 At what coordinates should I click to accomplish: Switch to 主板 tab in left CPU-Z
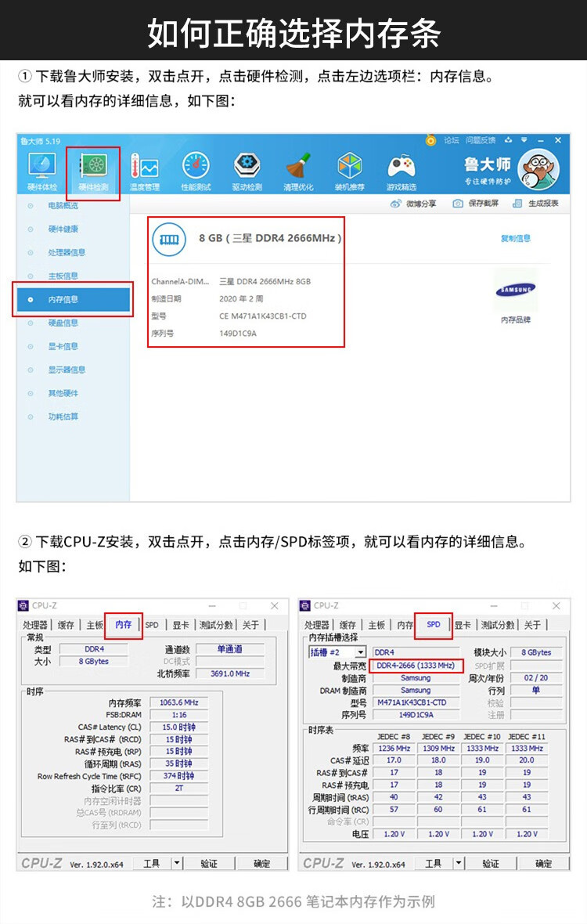94,625
